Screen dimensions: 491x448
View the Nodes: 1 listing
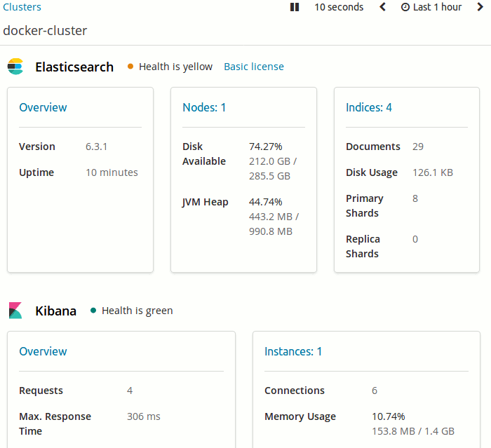coord(204,107)
